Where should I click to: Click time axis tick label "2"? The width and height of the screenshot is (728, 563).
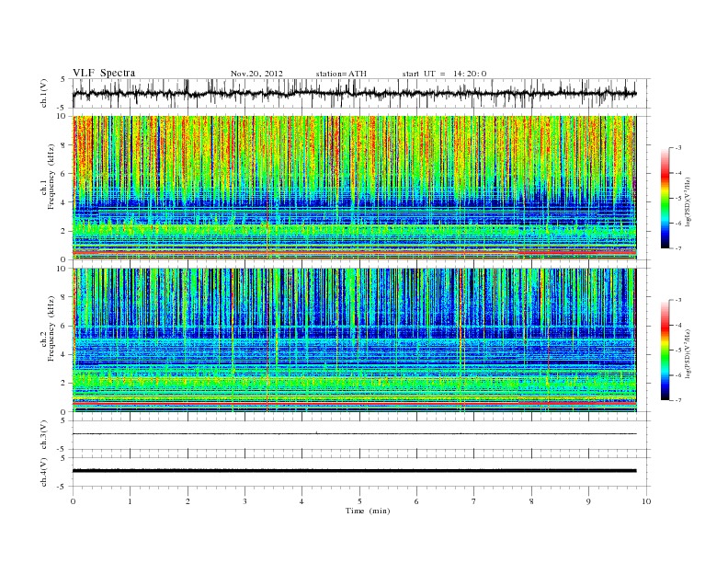[188, 501]
